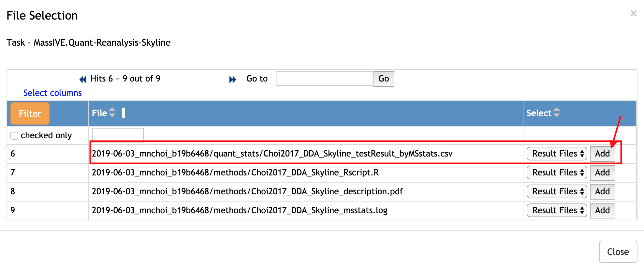Open Result Files dropdown for row 6

point(557,154)
